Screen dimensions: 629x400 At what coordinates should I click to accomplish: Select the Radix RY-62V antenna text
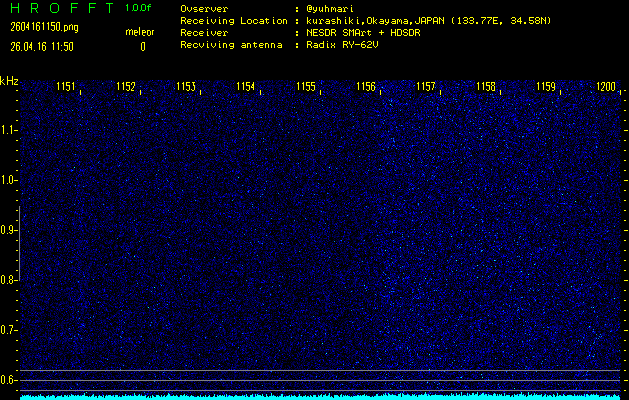coord(345,46)
